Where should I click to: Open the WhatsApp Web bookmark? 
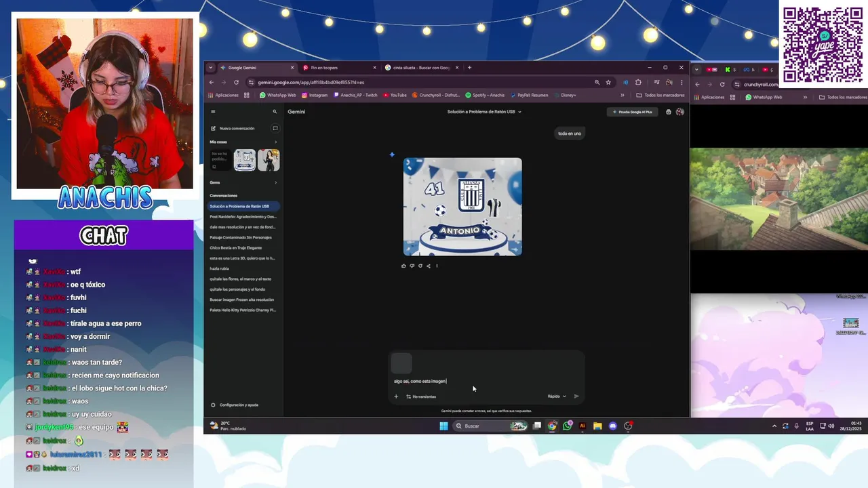click(278, 95)
